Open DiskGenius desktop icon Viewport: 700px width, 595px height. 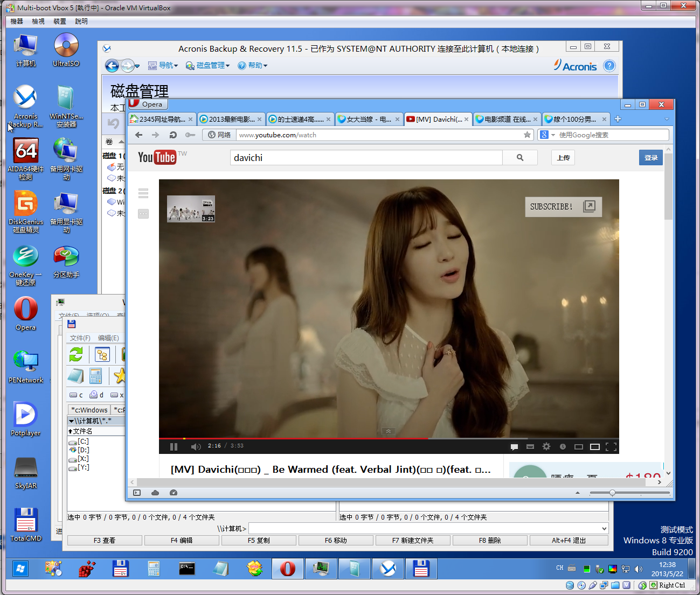click(25, 212)
